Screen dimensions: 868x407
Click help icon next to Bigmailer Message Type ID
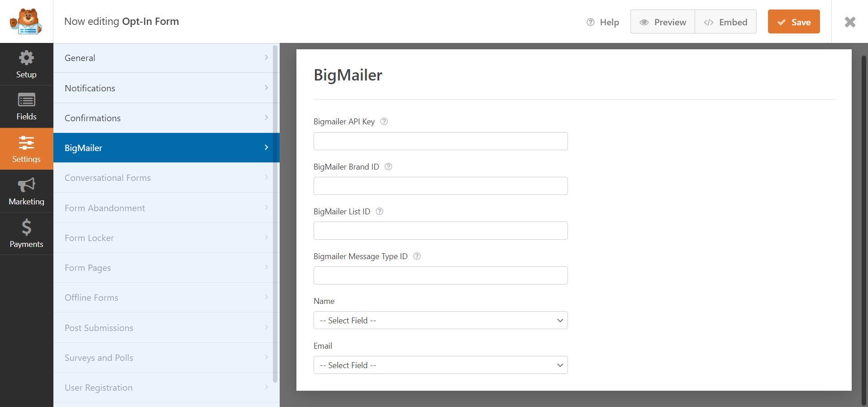(x=417, y=256)
